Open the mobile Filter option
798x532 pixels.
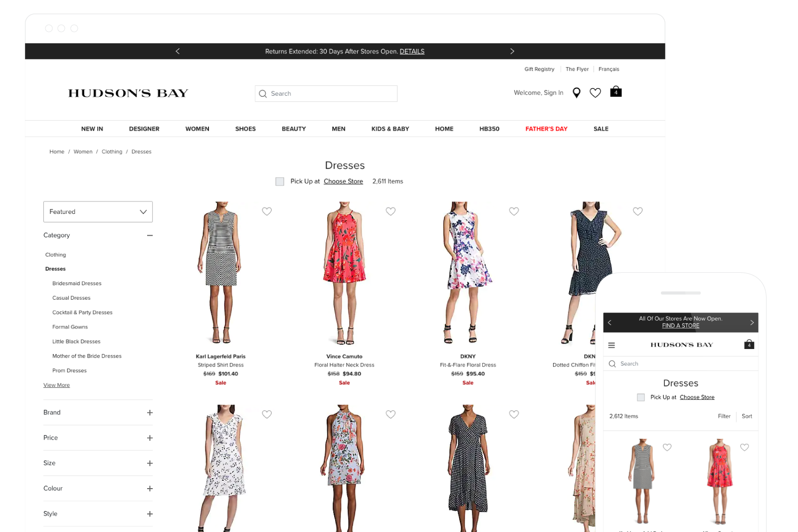click(724, 416)
